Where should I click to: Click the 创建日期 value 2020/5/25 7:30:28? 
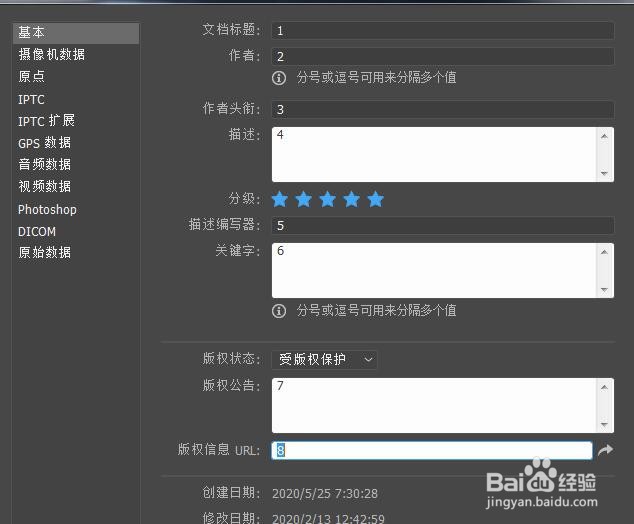point(325,494)
